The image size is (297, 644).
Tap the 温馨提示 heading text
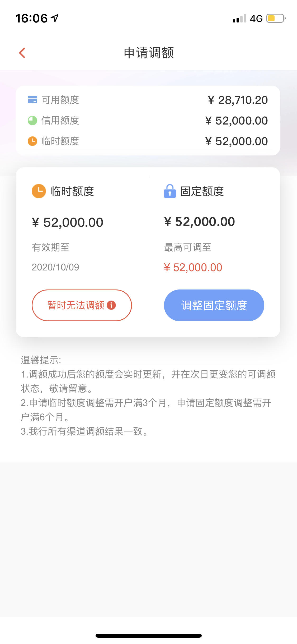[x=41, y=360]
